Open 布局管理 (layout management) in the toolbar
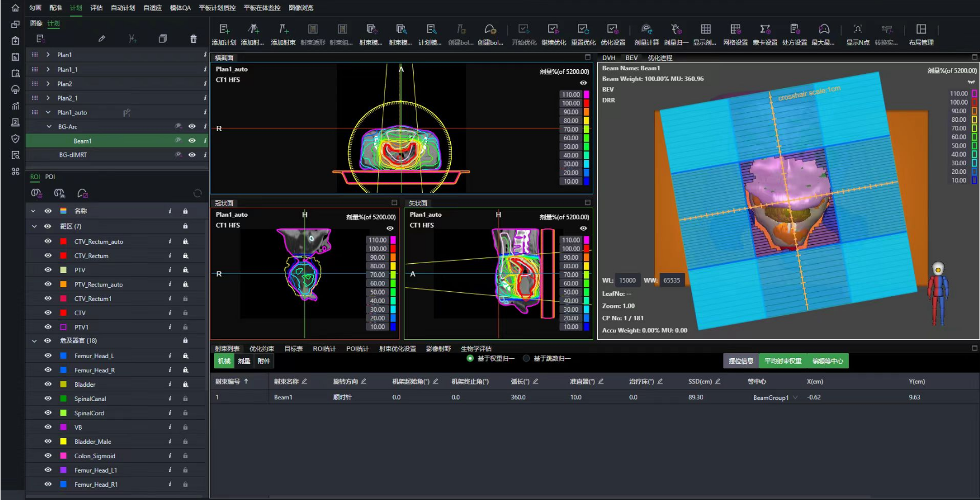The image size is (980, 500). tap(921, 30)
